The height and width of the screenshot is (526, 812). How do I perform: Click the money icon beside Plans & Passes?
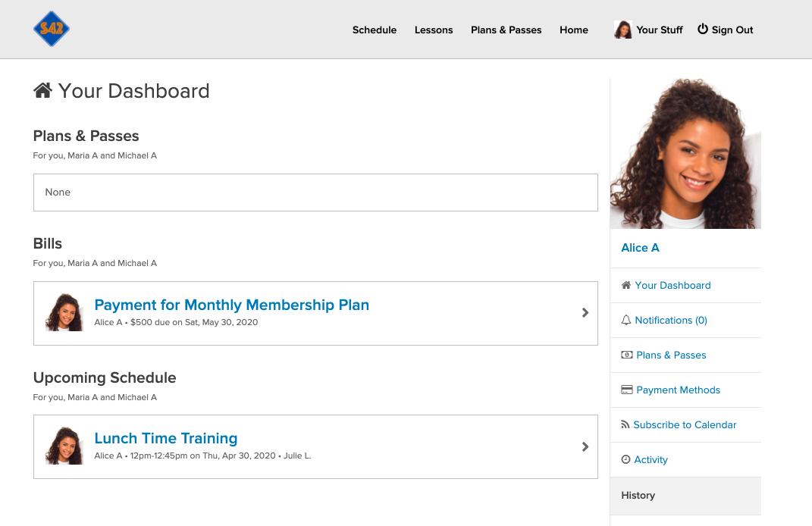pos(627,355)
